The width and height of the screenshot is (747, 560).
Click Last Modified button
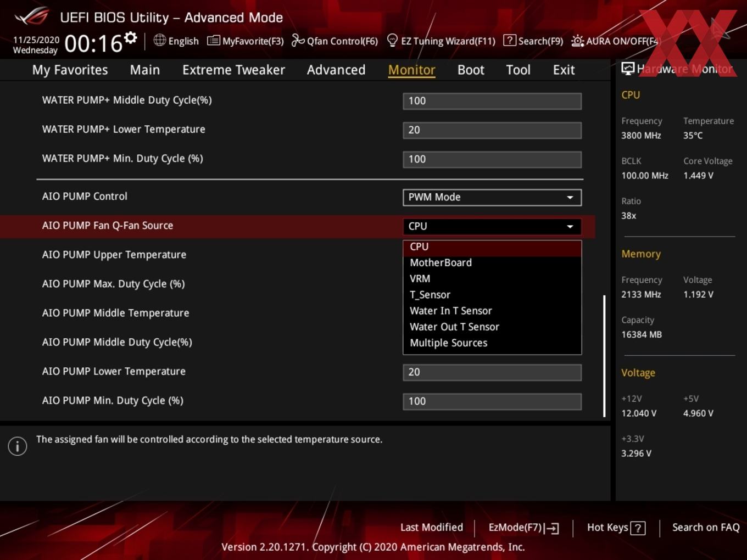click(432, 528)
